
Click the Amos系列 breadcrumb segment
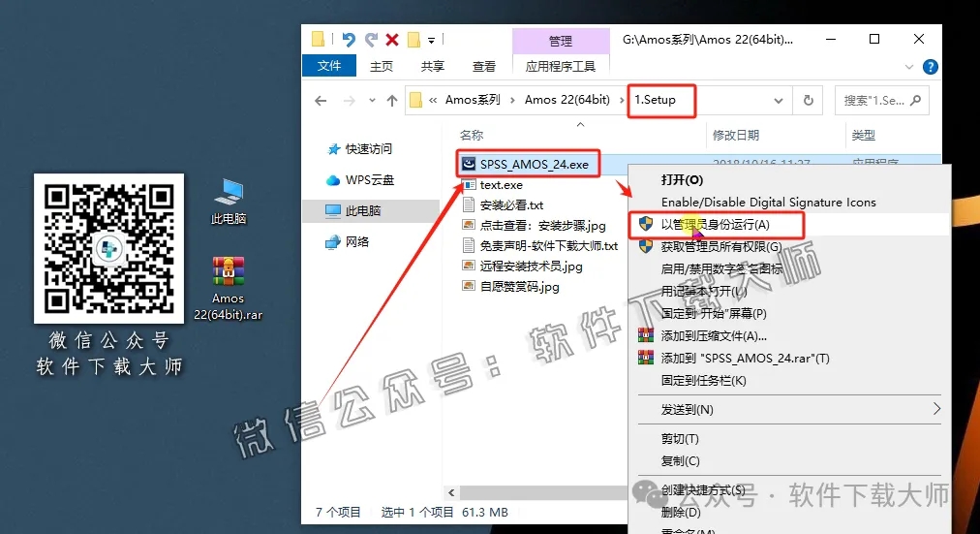473,100
